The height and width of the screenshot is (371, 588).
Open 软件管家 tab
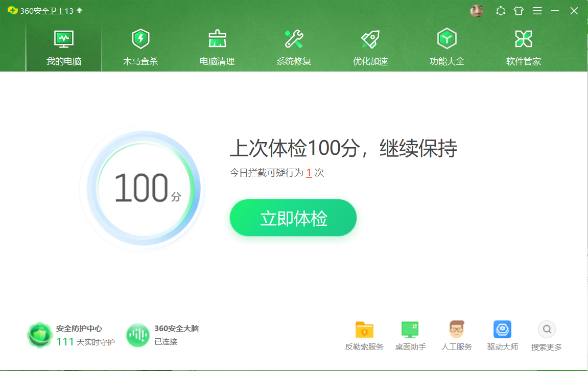tap(524, 47)
